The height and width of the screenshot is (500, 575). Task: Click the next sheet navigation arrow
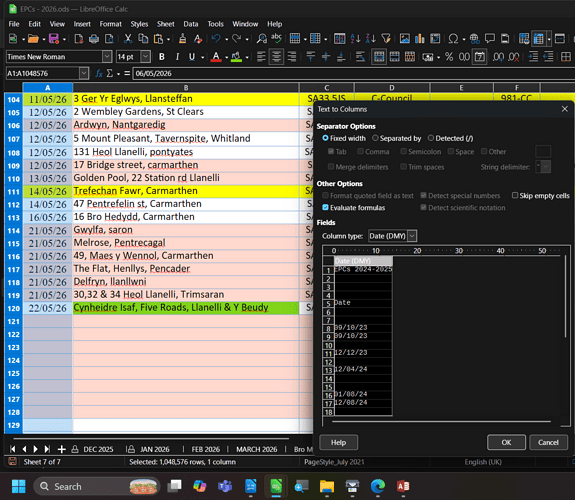(x=36, y=449)
